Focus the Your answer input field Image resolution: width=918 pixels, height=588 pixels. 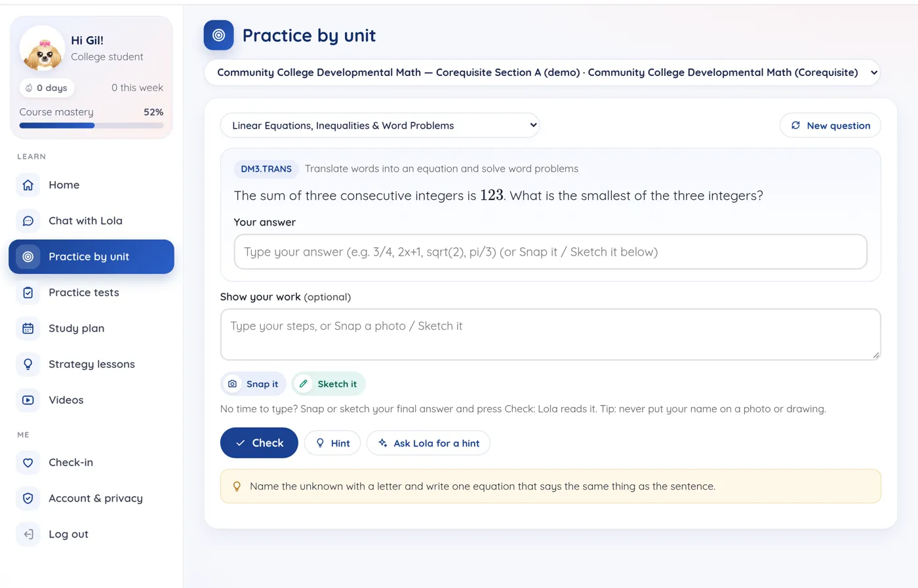(551, 252)
